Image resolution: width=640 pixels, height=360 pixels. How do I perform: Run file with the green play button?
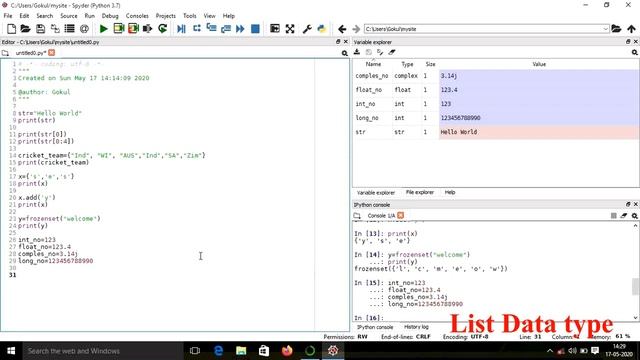[x=104, y=29]
